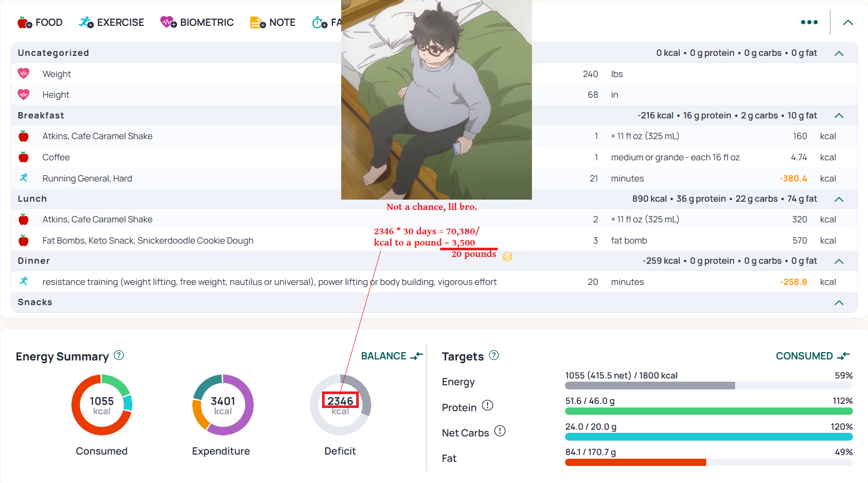The image size is (868, 483).
Task: Click the Expenditure donut chart
Action: 223,405
